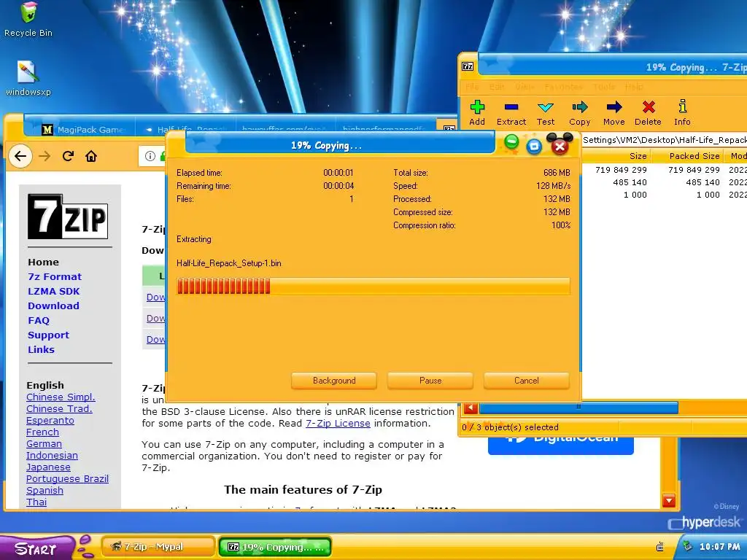Click the Start button
747x560 pixels.
tap(37, 548)
